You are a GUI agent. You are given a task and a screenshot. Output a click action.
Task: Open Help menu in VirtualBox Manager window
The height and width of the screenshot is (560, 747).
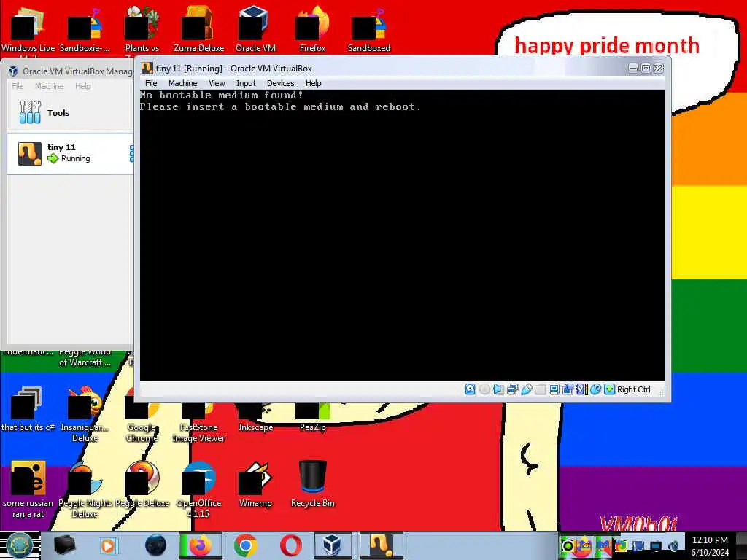point(83,86)
